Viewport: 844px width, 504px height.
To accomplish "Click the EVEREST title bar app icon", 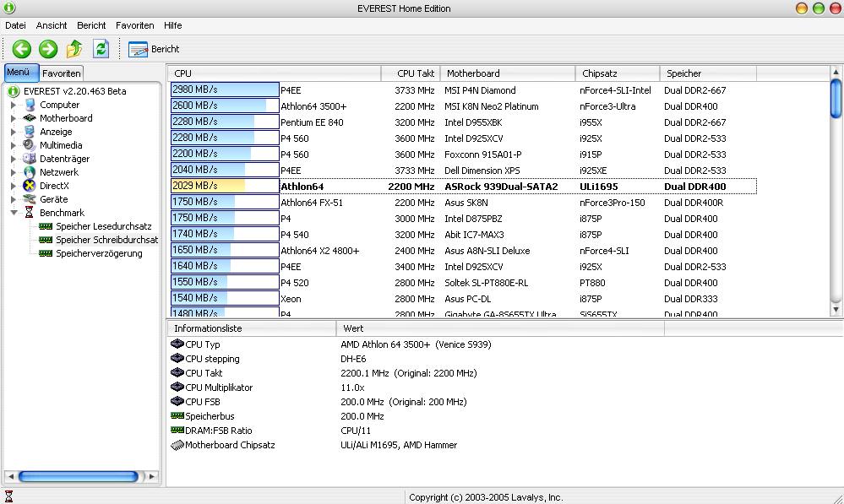I will (x=9, y=8).
